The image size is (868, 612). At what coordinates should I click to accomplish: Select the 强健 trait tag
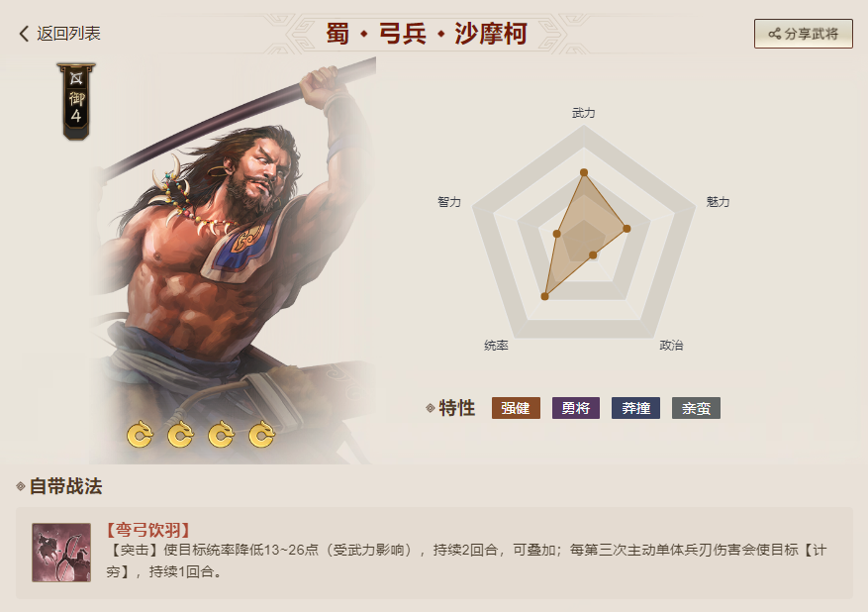(516, 408)
